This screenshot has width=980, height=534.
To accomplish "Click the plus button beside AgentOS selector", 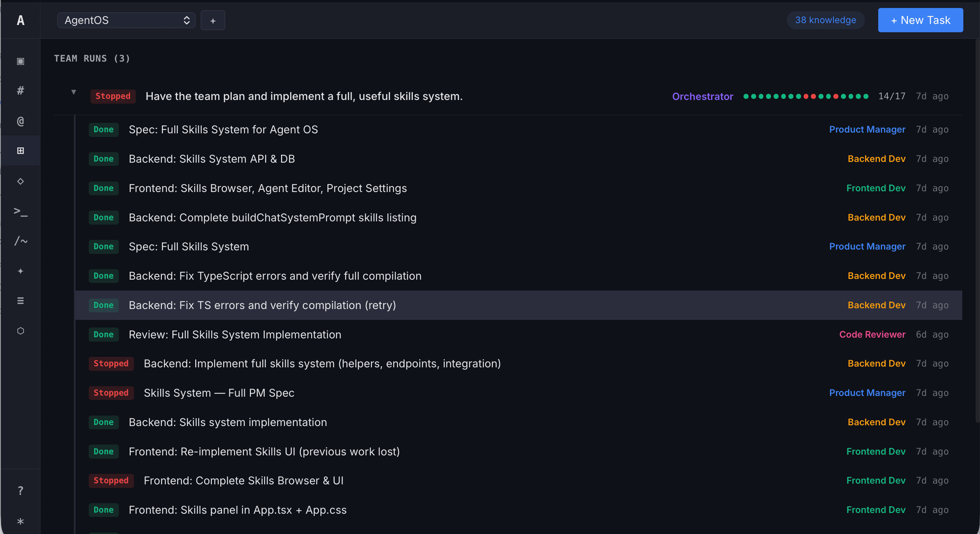I will [213, 21].
